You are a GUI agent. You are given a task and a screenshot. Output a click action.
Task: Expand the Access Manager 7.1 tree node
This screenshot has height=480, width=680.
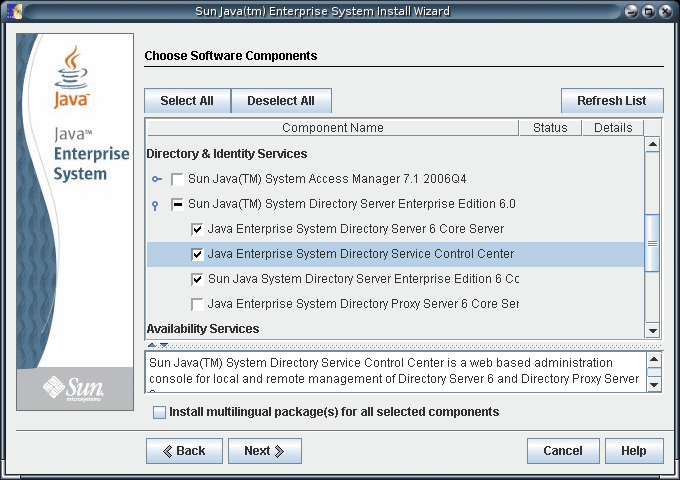[157, 179]
